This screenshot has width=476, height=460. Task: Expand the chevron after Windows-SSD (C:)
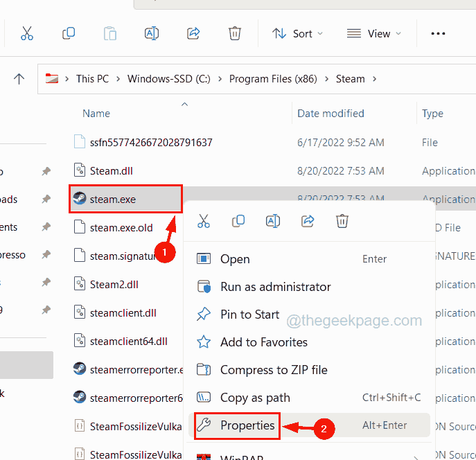(220, 79)
